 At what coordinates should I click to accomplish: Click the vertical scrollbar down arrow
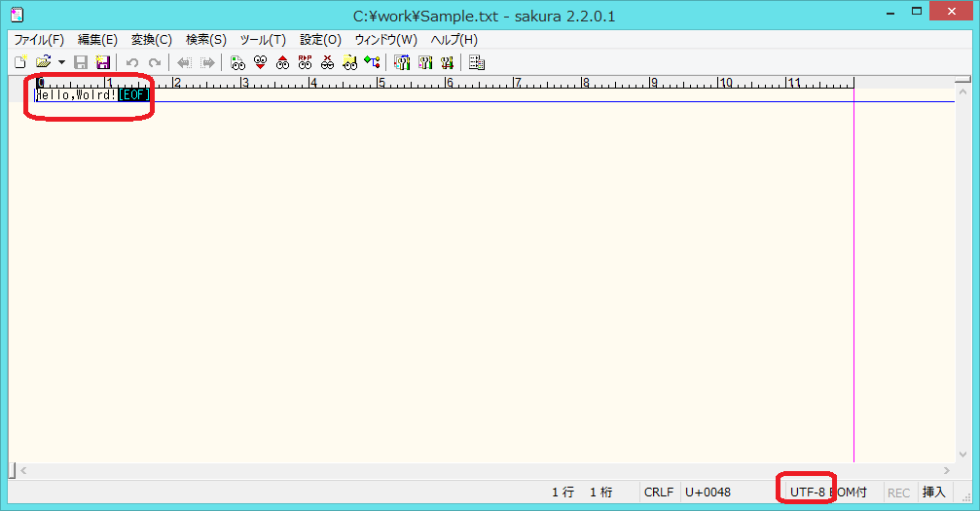[962, 456]
